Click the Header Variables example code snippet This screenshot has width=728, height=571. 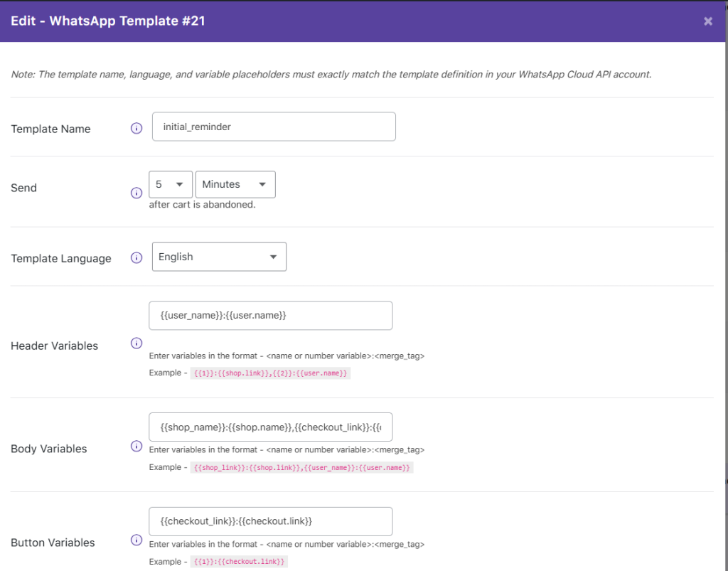(x=271, y=373)
